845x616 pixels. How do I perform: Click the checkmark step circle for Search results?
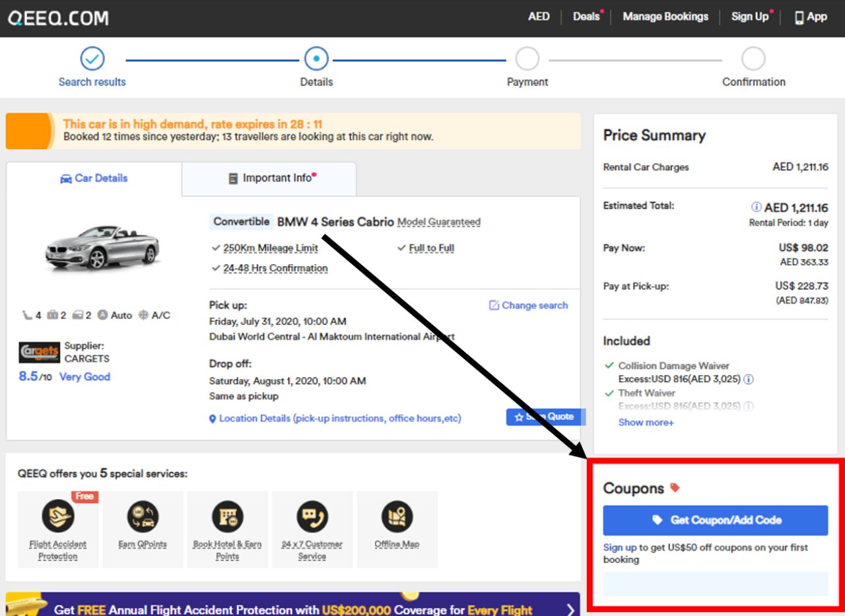[x=92, y=59]
